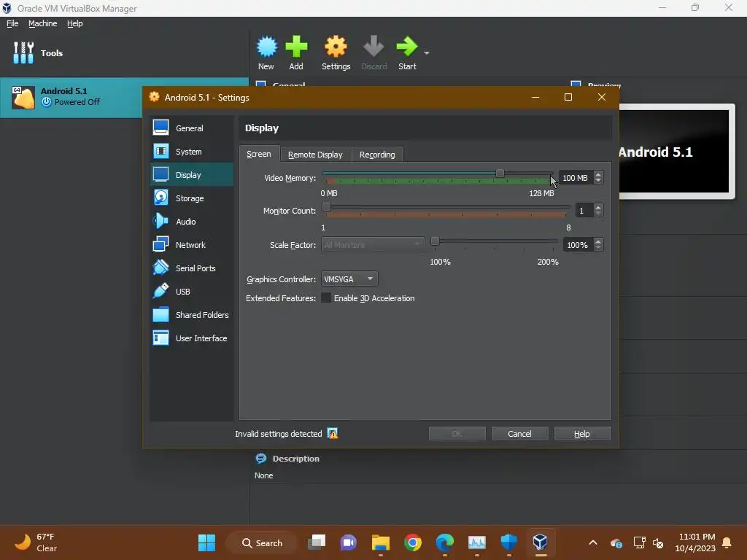Viewport: 747px width, 560px height.
Task: Click the Add machine green plus icon
Action: 296,47
